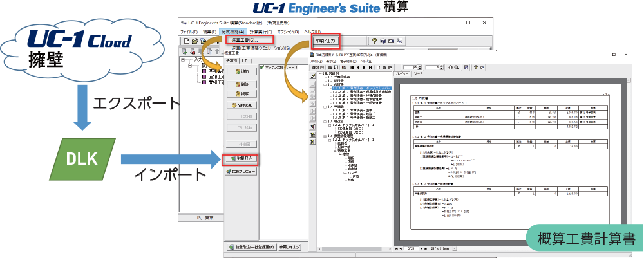644x258 pixels.
Task: Go to next page in preview toolbar
Action: pos(365,68)
